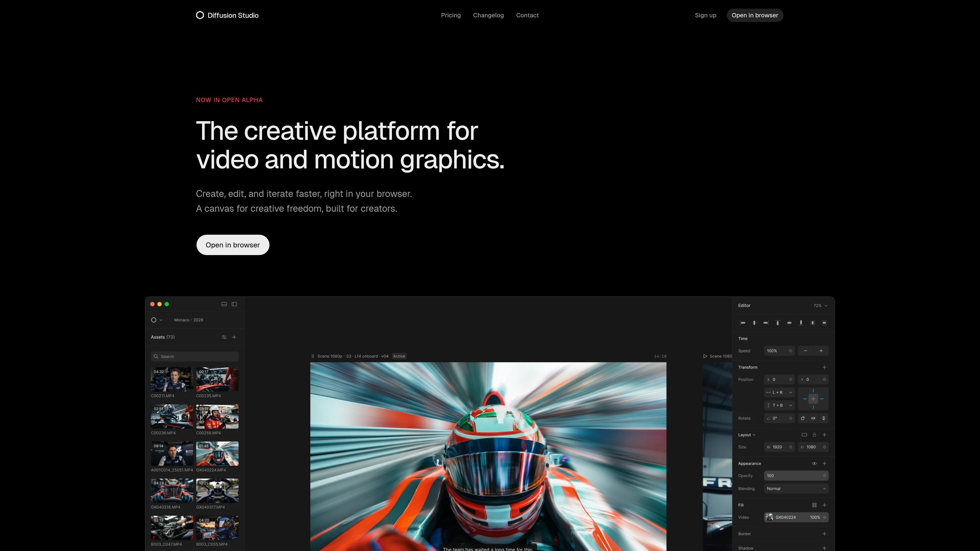The image size is (980, 551).
Task: Select the GX040224.MP4 thumbnail
Action: pos(217,454)
